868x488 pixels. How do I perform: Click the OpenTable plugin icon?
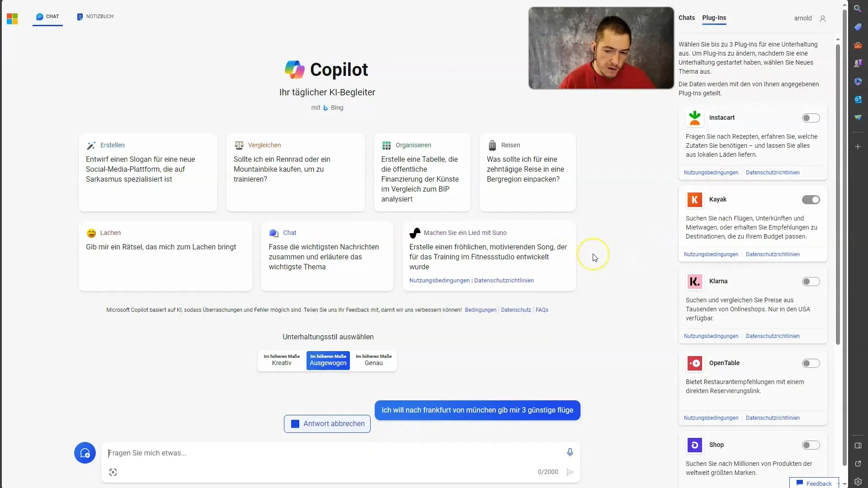[694, 363]
